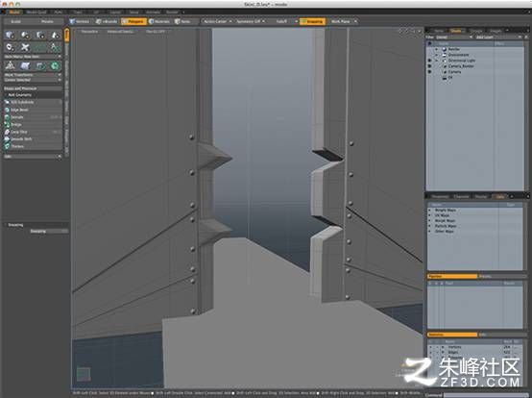Image resolution: width=532 pixels, height=398 pixels.
Task: Open the Model layout tab
Action: (x=14, y=12)
